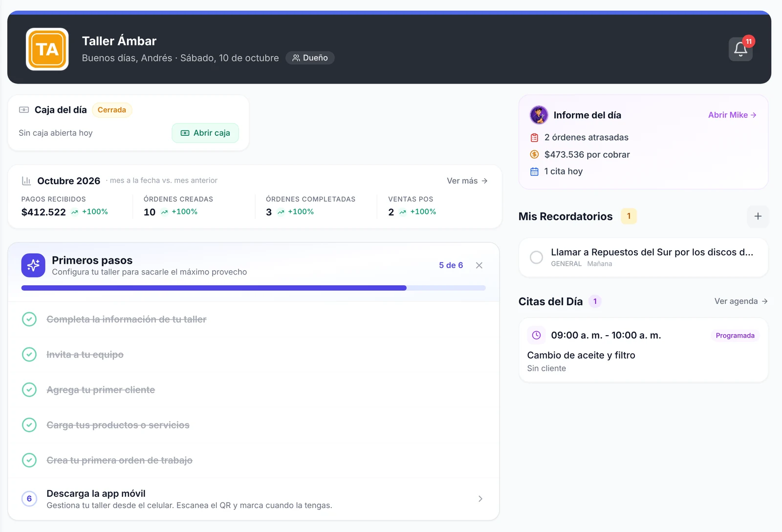
Task: Click the Dueño role badge
Action: pos(310,58)
